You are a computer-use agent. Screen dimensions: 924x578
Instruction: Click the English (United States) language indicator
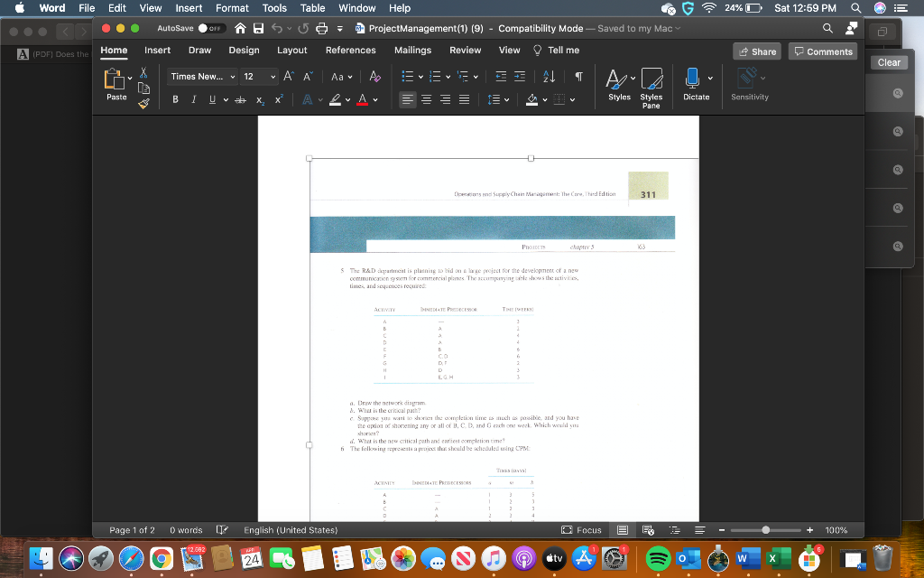click(x=291, y=530)
